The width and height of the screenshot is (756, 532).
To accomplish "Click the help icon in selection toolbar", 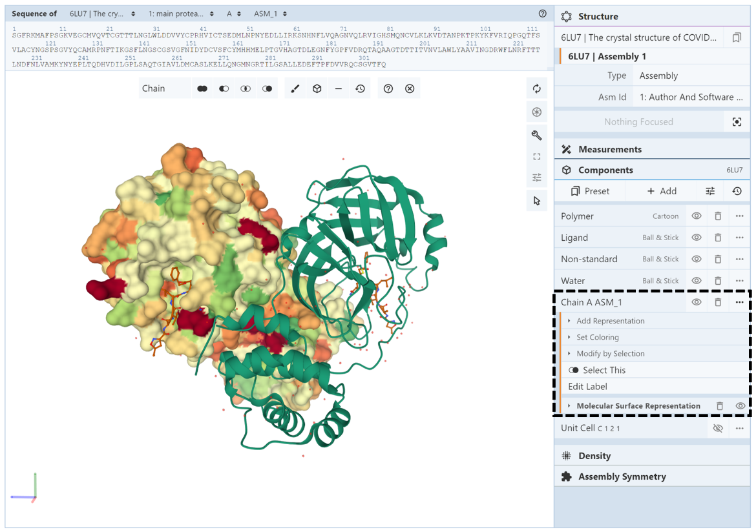I will click(x=388, y=88).
